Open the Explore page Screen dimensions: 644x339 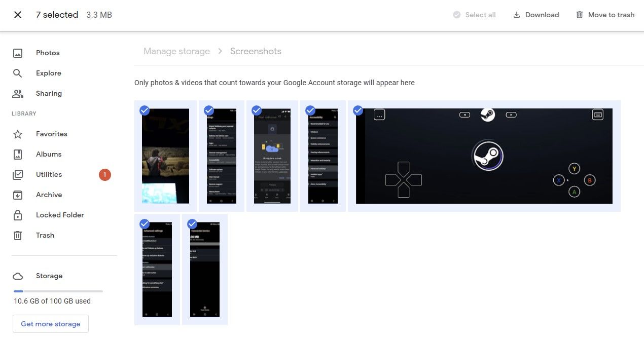[48, 73]
